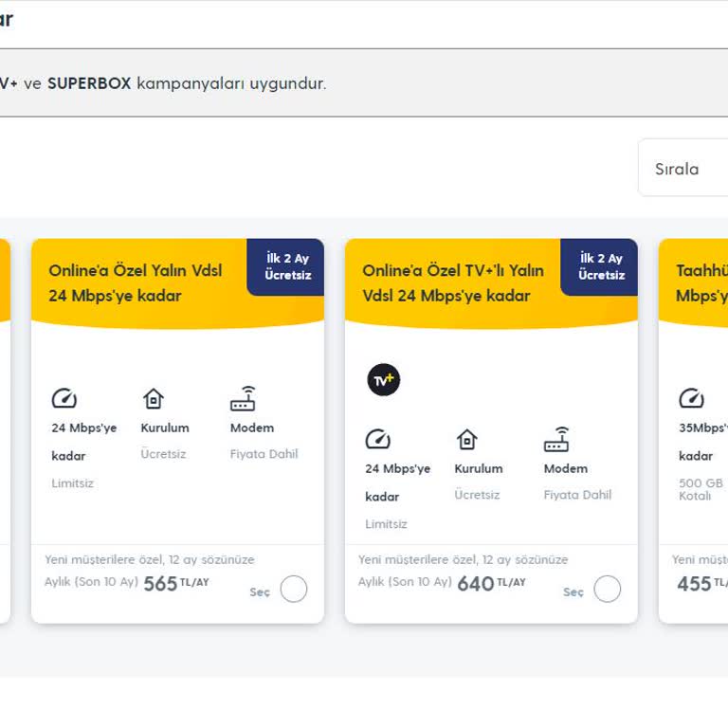Click speedometer icon in Yalın Vdsl card
This screenshot has width=728, height=728.
click(64, 399)
